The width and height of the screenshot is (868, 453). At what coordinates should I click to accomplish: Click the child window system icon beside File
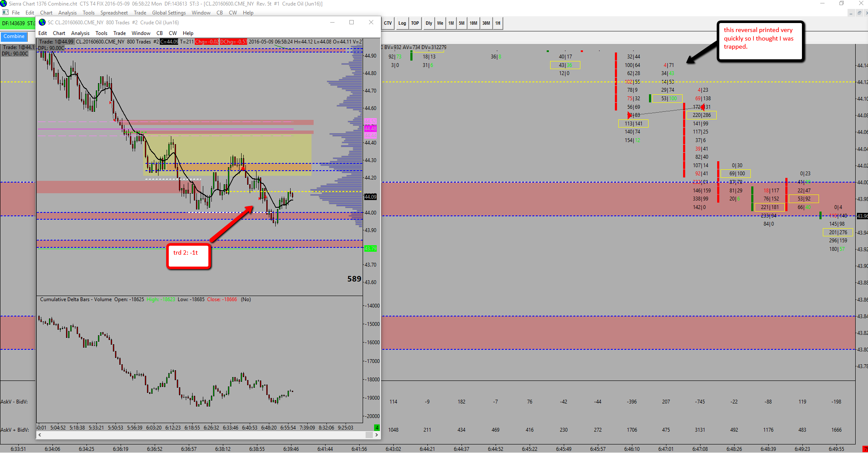click(5, 12)
